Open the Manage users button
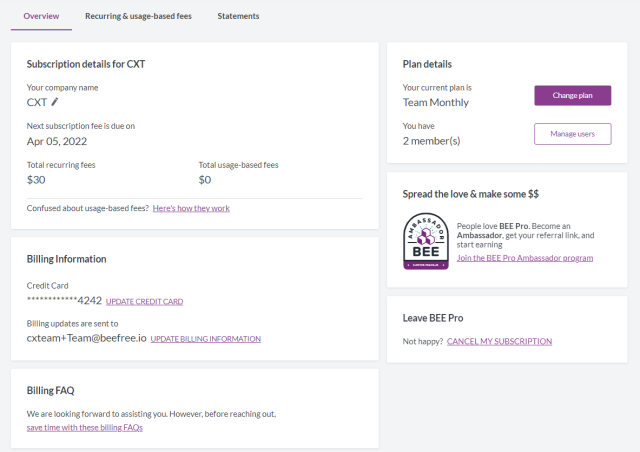The width and height of the screenshot is (640, 452). [x=573, y=134]
